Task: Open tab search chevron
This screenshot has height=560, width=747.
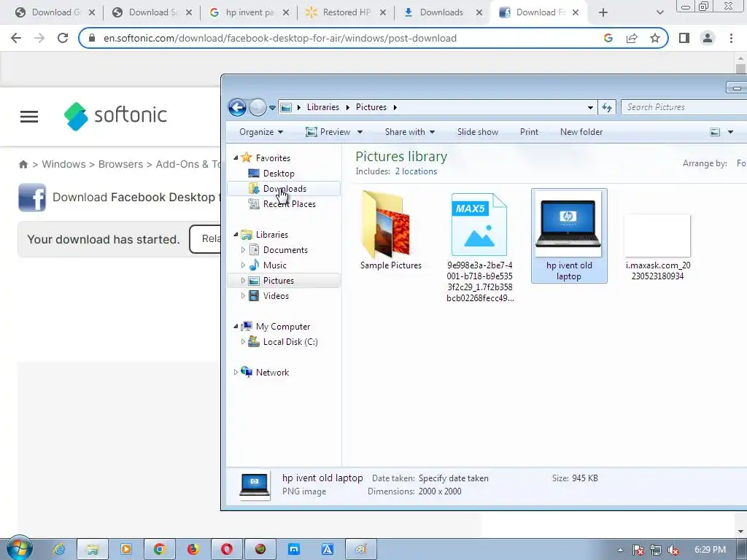Action: coord(659,13)
